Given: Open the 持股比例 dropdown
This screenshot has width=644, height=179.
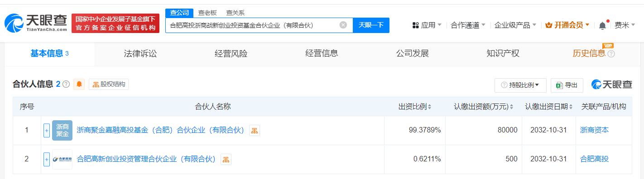Looking at the screenshot, I should pyautogui.click(x=520, y=85).
